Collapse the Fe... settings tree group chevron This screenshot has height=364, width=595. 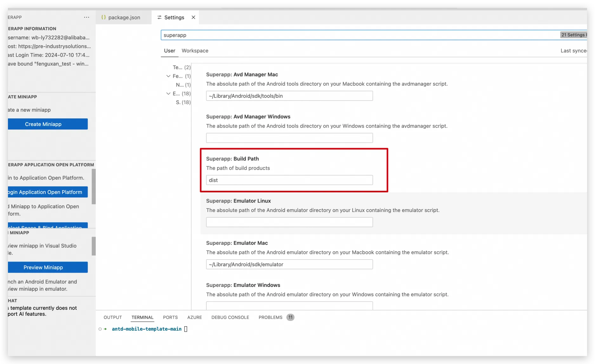pyautogui.click(x=168, y=76)
